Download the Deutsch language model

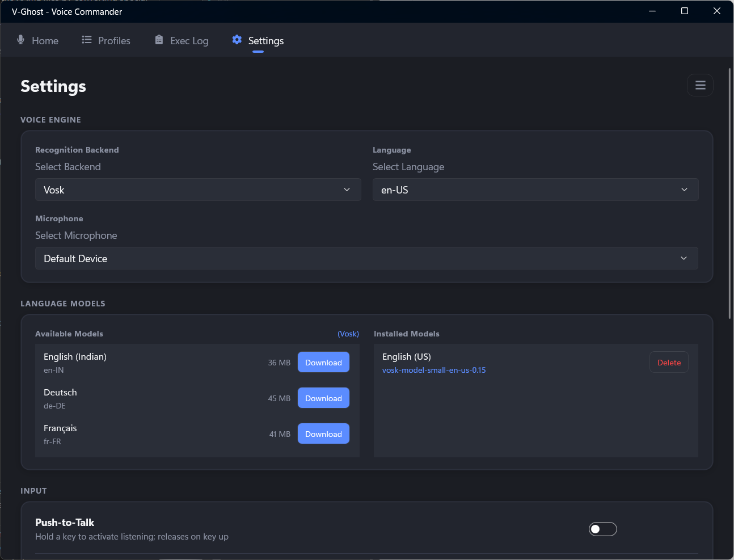coord(323,398)
